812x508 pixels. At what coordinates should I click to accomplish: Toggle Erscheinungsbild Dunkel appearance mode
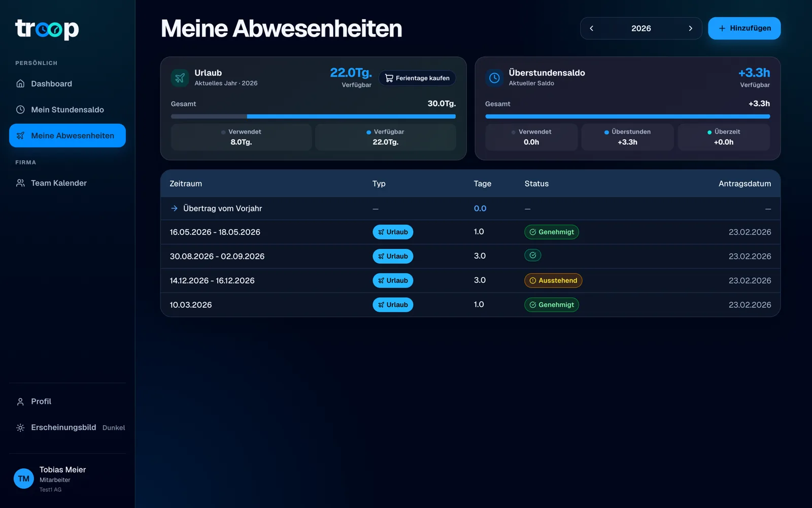(67, 428)
